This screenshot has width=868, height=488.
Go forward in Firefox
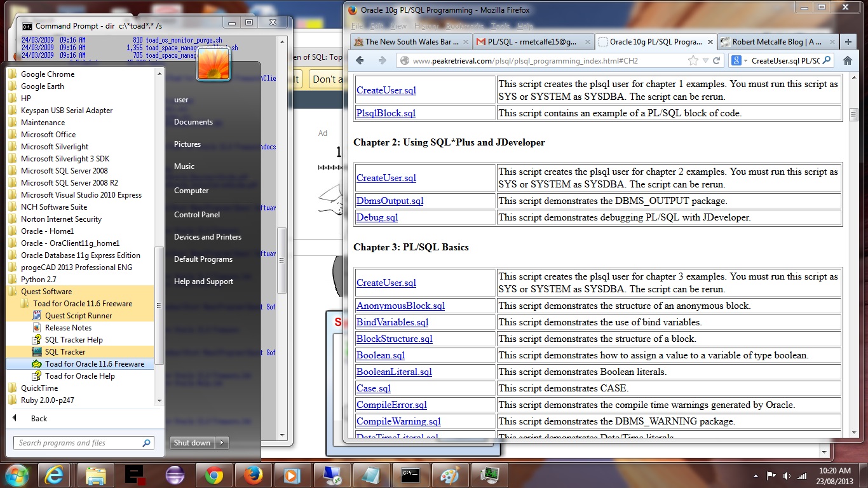pyautogui.click(x=381, y=60)
